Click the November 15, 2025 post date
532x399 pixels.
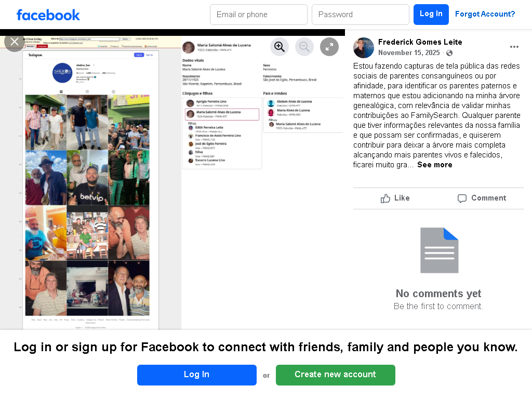point(409,53)
